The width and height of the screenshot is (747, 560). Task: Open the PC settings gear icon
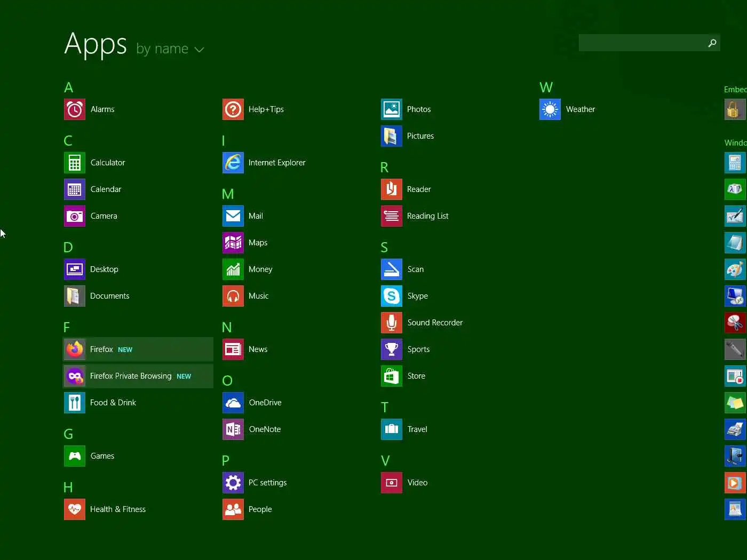[x=233, y=483]
